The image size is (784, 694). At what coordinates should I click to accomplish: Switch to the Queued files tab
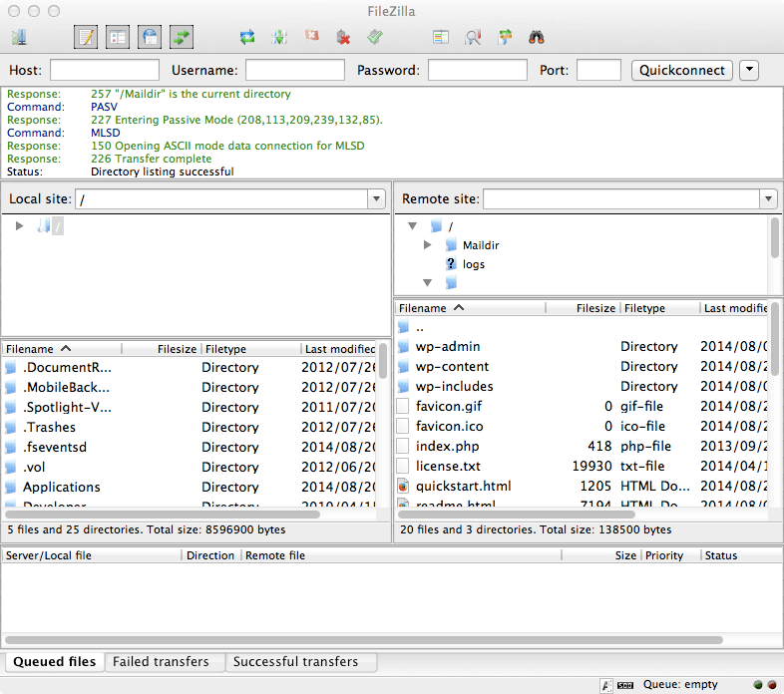[54, 661]
